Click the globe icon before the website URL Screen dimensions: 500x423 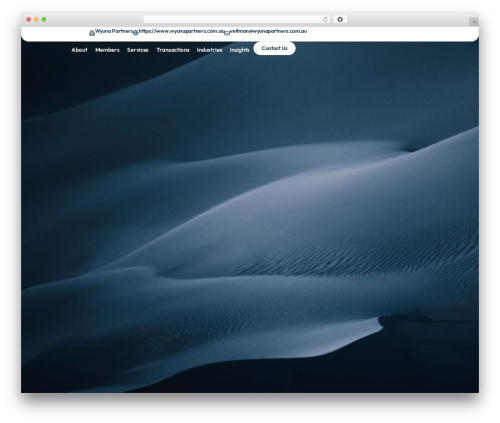(x=135, y=33)
